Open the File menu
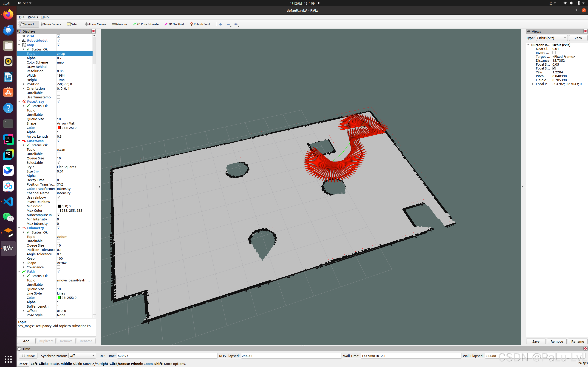 click(21, 17)
